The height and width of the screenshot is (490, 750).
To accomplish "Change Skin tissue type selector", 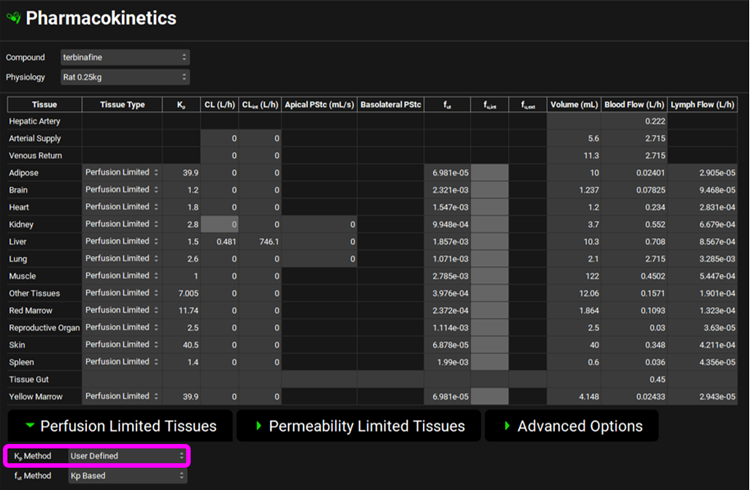I will coord(122,344).
